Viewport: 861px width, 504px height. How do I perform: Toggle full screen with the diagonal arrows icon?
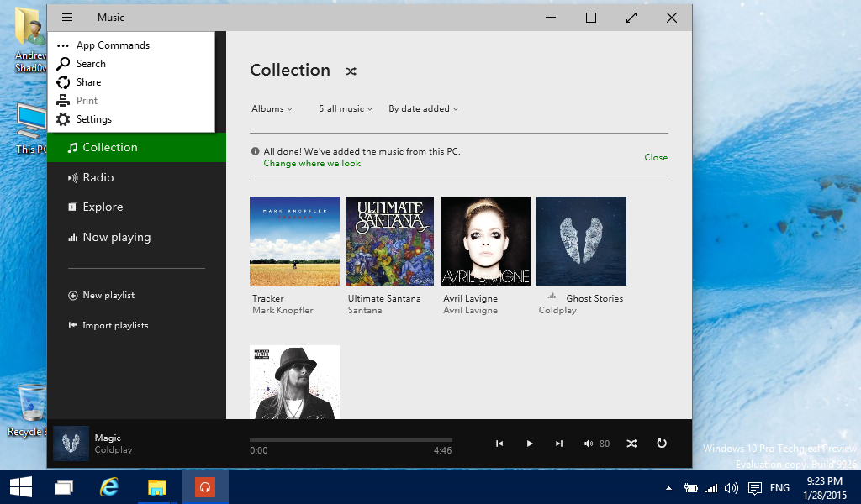pyautogui.click(x=631, y=18)
